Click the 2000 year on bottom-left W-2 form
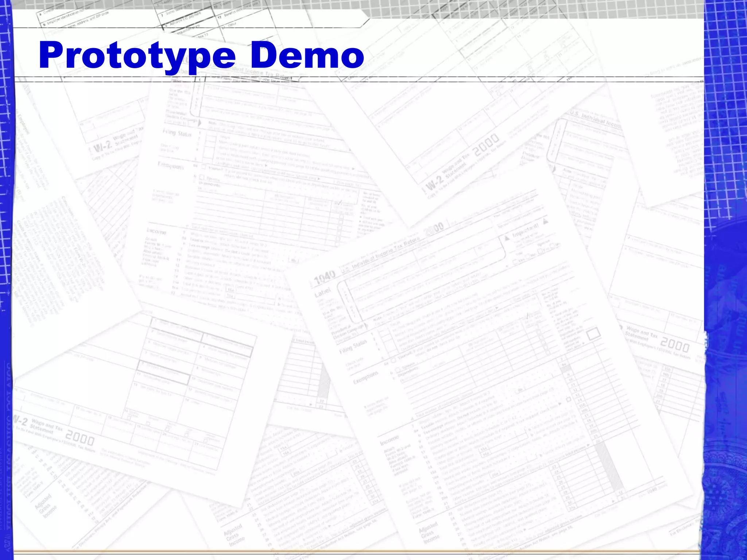The height and width of the screenshot is (560, 747). [80, 438]
